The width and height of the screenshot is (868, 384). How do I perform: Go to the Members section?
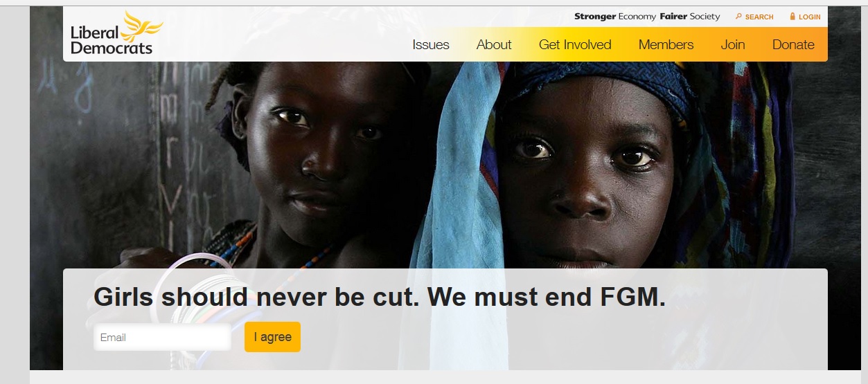pos(666,45)
